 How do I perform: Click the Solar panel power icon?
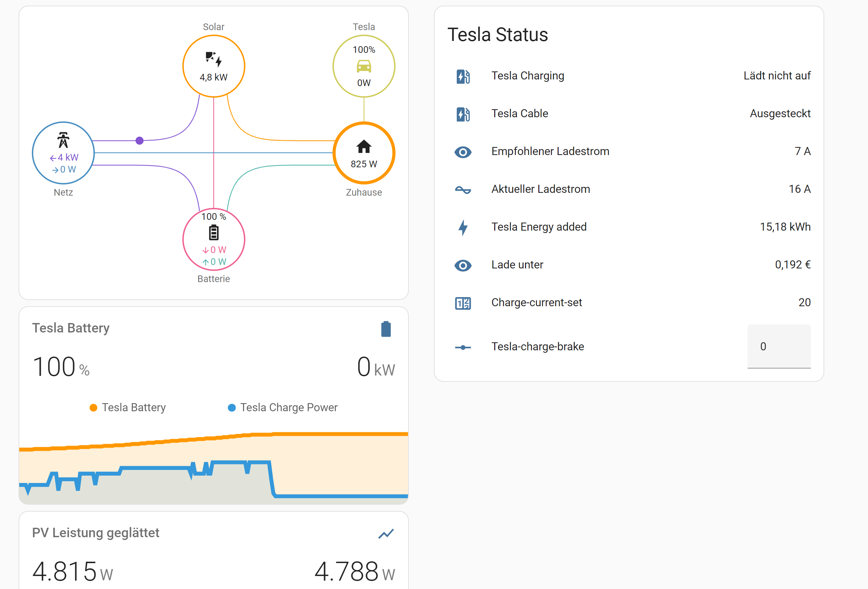[x=213, y=59]
